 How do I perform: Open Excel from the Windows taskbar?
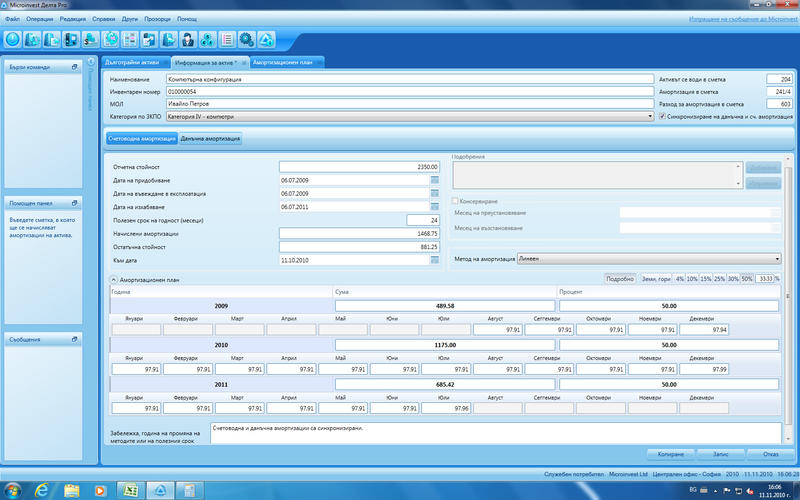pos(128,490)
